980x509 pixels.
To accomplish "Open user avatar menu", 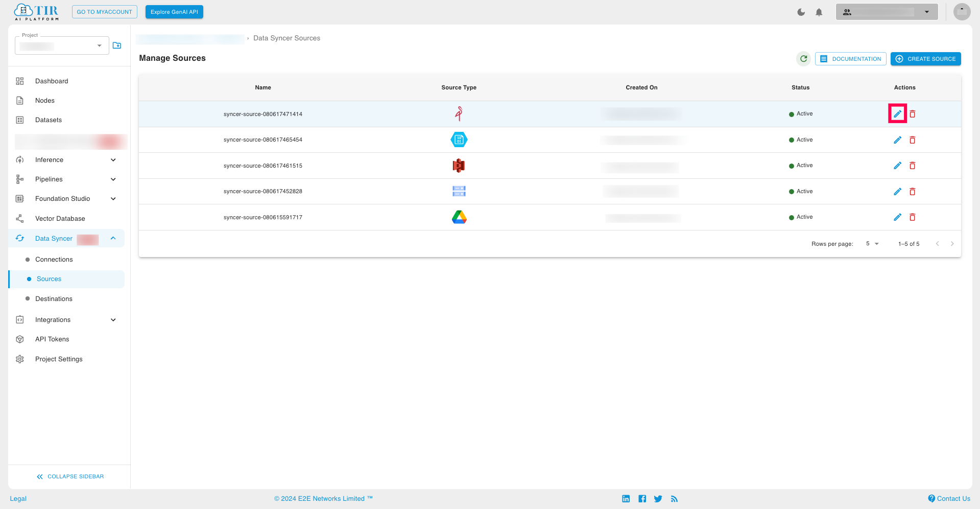I will pyautogui.click(x=962, y=12).
